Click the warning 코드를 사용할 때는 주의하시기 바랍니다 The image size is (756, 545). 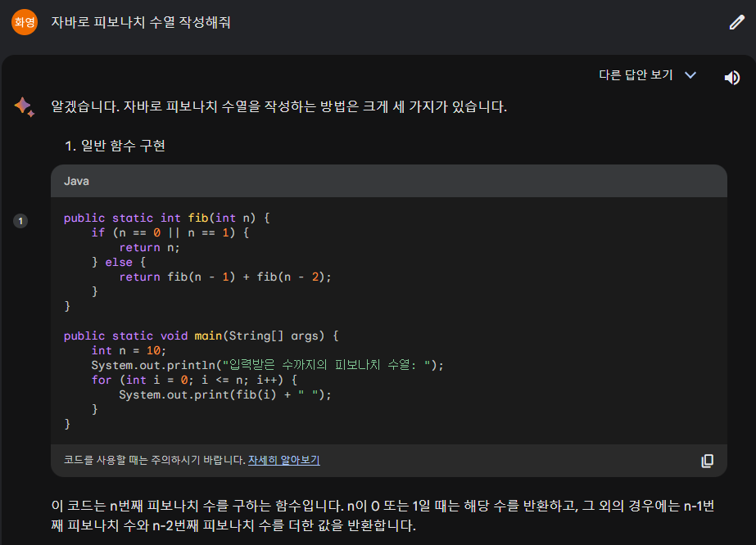[154, 460]
